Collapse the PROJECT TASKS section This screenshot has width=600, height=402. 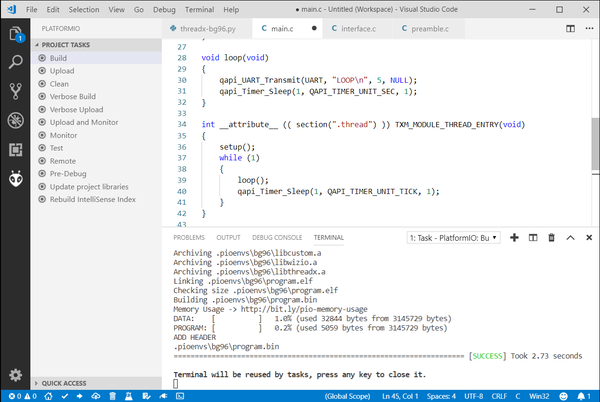[x=96, y=45]
